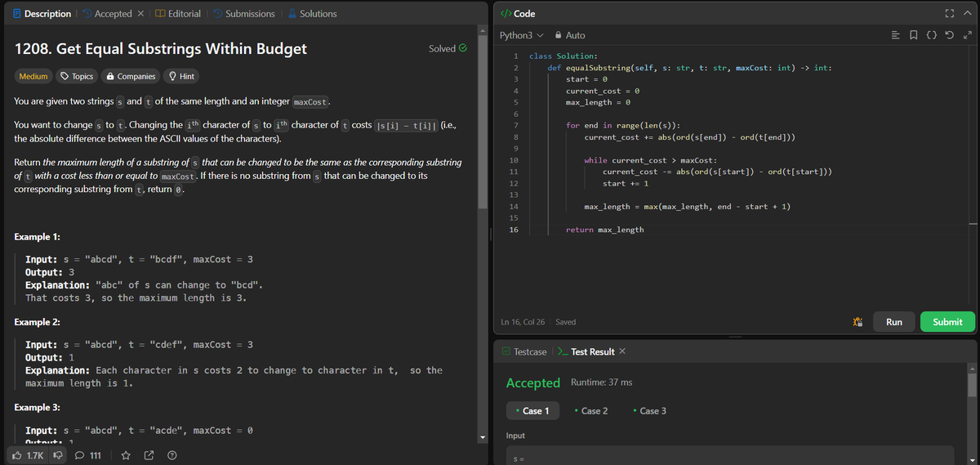Click the 'Example 1:' heading
This screenshot has width=980, height=465.
click(x=38, y=237)
